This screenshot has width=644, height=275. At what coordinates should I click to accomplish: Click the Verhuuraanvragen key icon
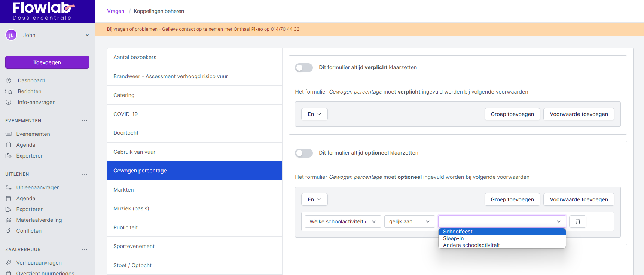tap(9, 263)
